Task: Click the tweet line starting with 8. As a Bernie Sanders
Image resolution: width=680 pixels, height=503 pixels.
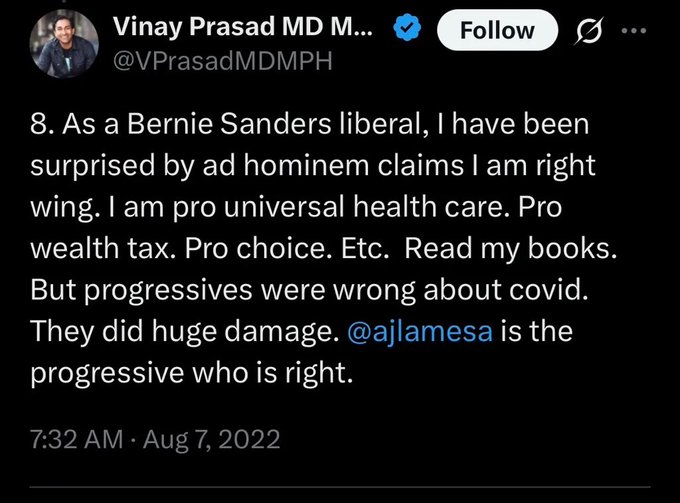Action: click(310, 124)
